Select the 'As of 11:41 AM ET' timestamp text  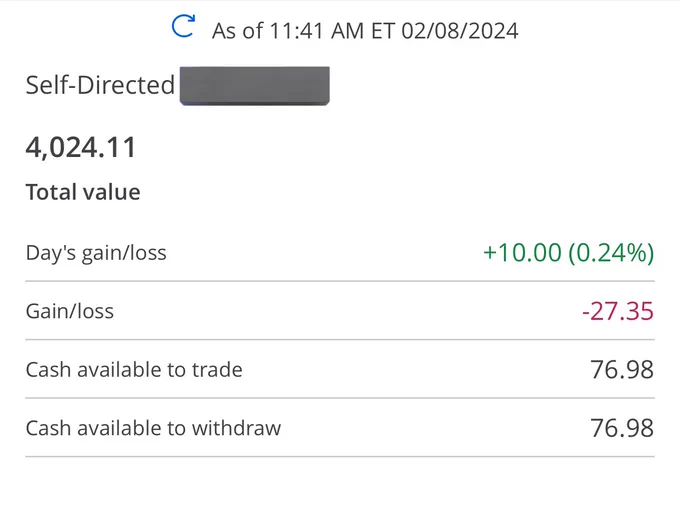303,31
